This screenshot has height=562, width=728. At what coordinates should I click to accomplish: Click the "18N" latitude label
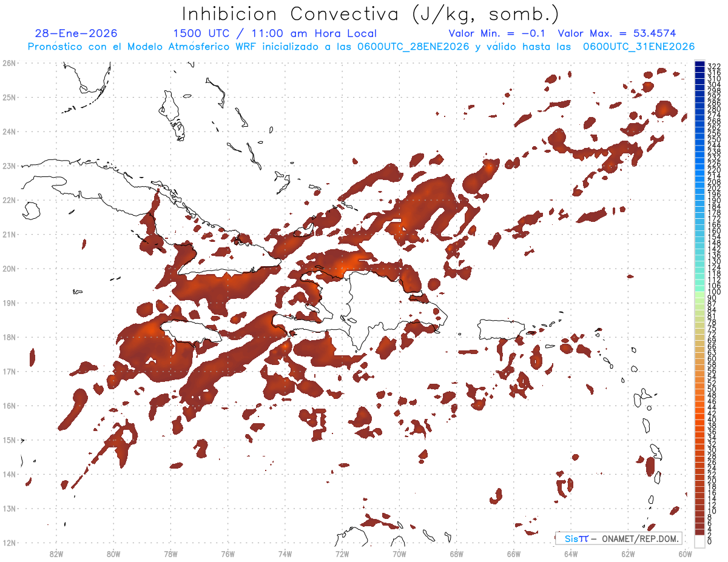[x=8, y=337]
